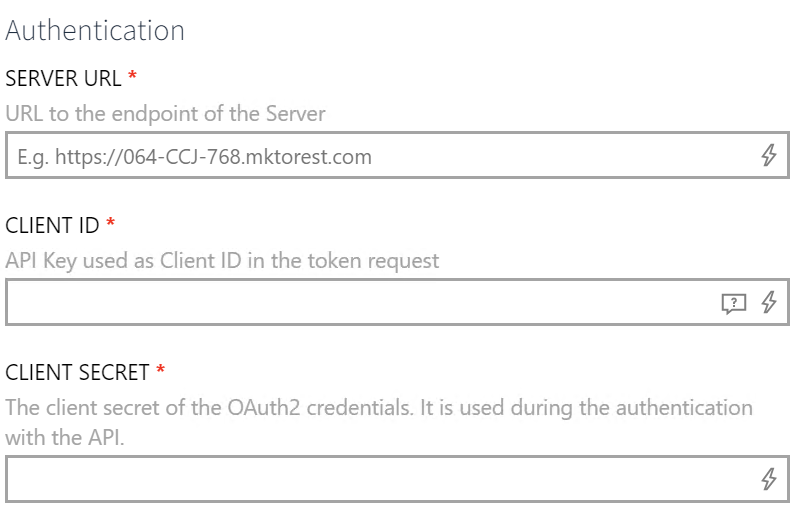Viewport: 798px width, 518px height.
Task: Focus the Client Secret input field
Action: [380, 480]
